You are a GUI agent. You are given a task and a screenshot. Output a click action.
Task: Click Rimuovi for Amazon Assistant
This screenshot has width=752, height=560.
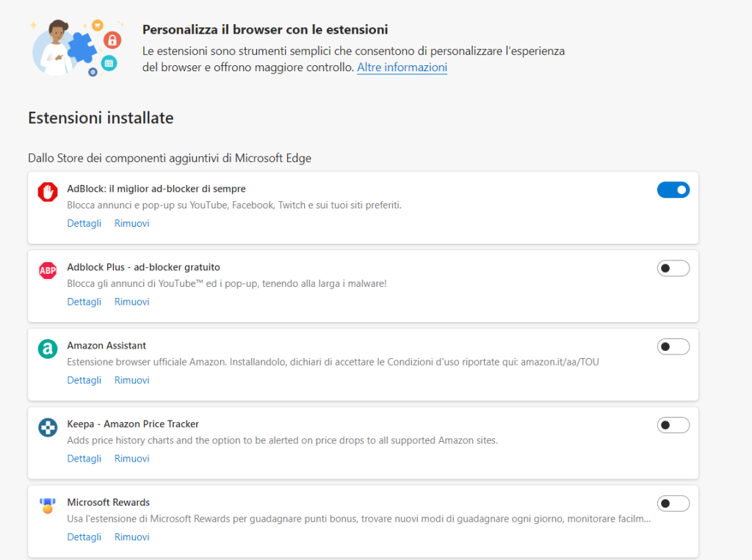132,380
